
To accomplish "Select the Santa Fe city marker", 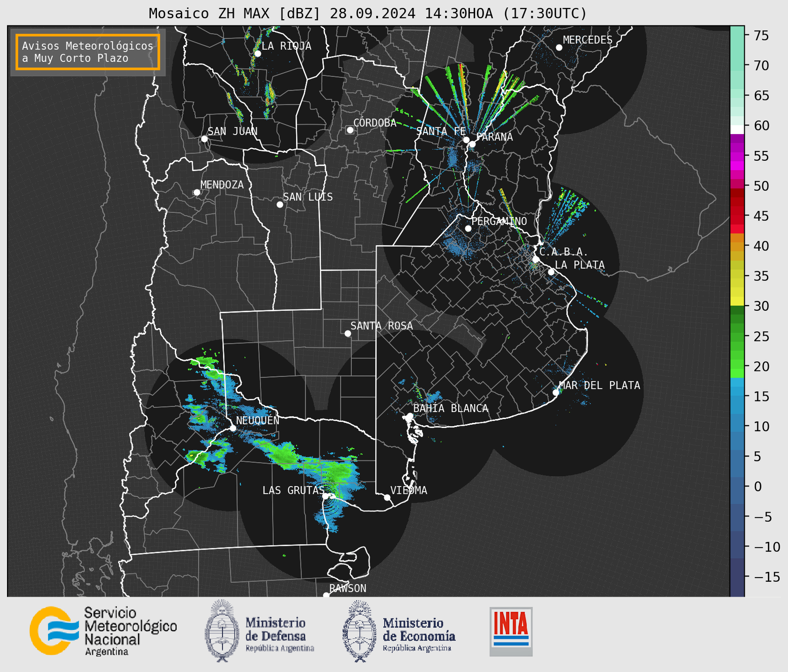I will 466,140.
